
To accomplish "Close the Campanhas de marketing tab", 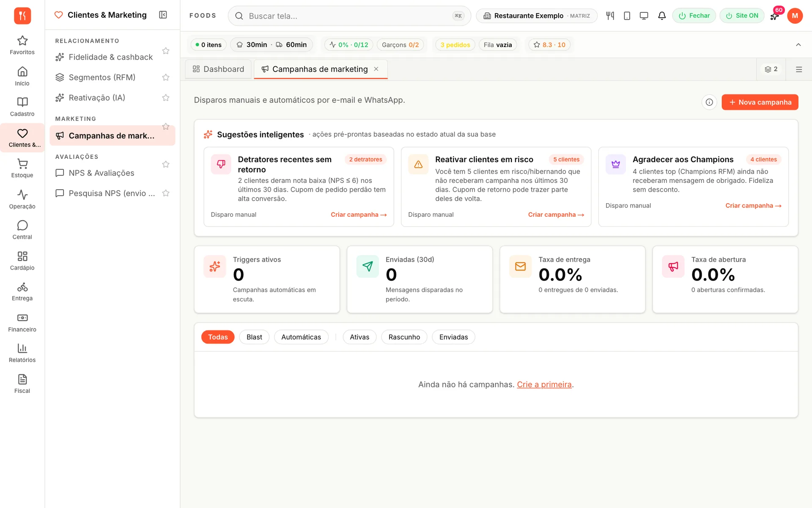I will [376, 69].
